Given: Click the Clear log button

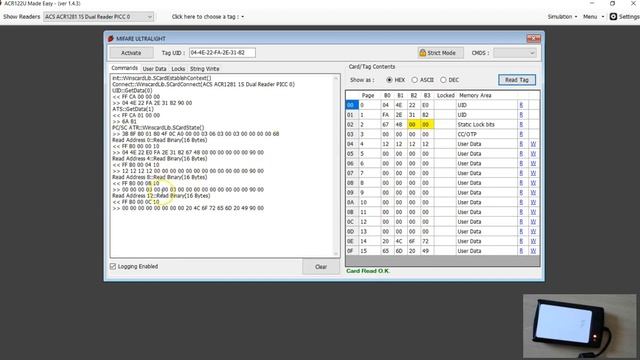Looking at the screenshot, I should coord(321,267).
